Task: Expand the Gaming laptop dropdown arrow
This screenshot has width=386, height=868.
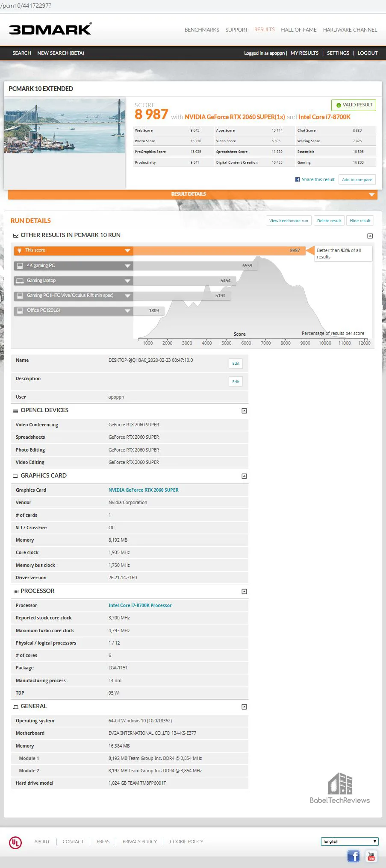Action: (127, 281)
